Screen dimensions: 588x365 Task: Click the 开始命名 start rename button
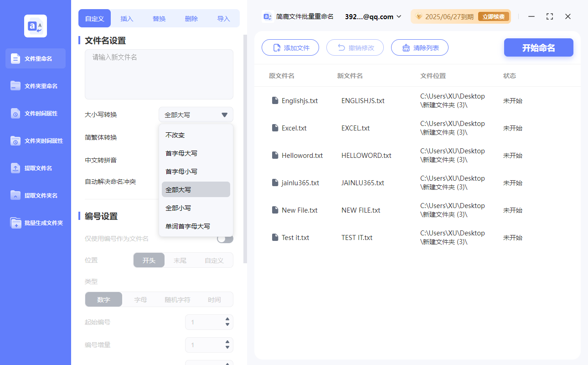point(538,47)
